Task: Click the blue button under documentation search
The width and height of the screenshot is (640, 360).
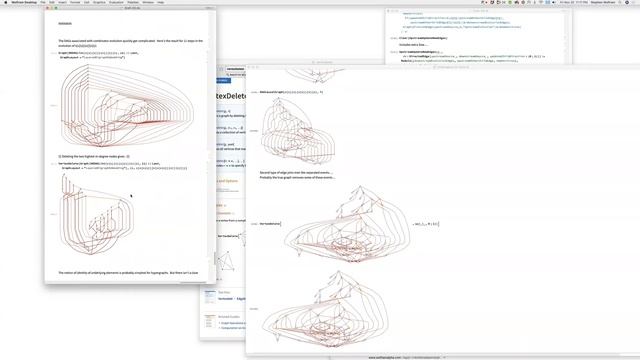Action: point(223,80)
